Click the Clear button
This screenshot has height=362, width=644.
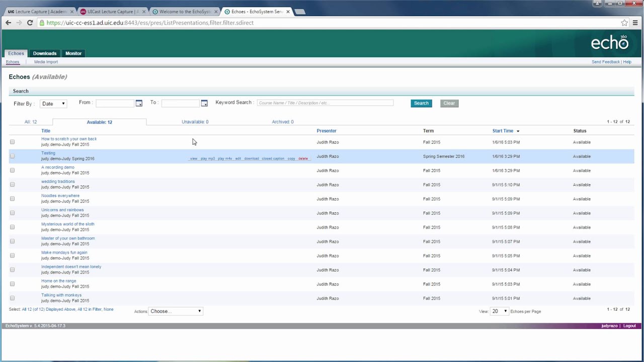point(449,103)
